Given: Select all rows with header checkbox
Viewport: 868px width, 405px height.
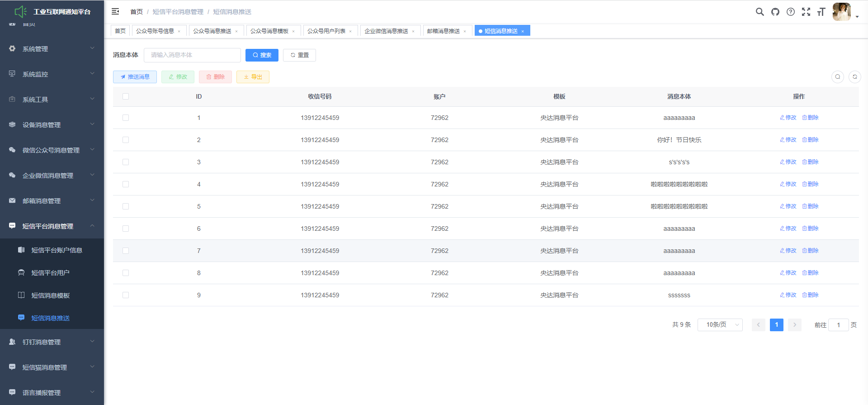Looking at the screenshot, I should [x=126, y=96].
